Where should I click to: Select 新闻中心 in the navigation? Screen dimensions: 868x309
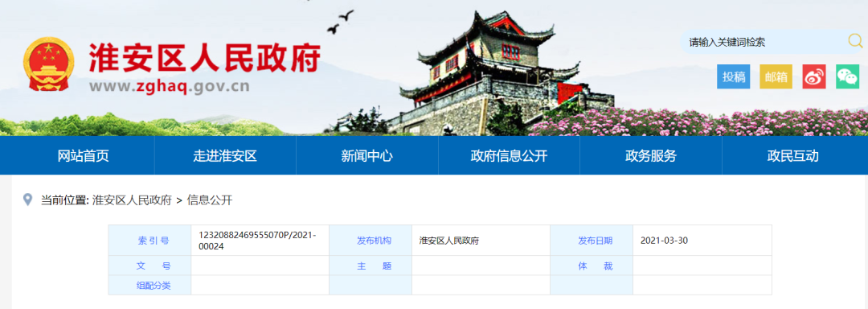coord(367,155)
